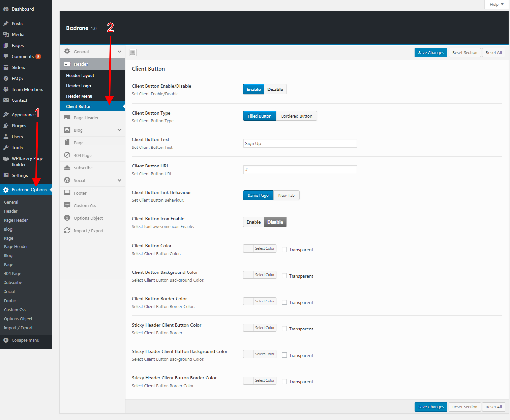510x420 pixels.
Task: Select Filled Button type
Action: point(259,116)
